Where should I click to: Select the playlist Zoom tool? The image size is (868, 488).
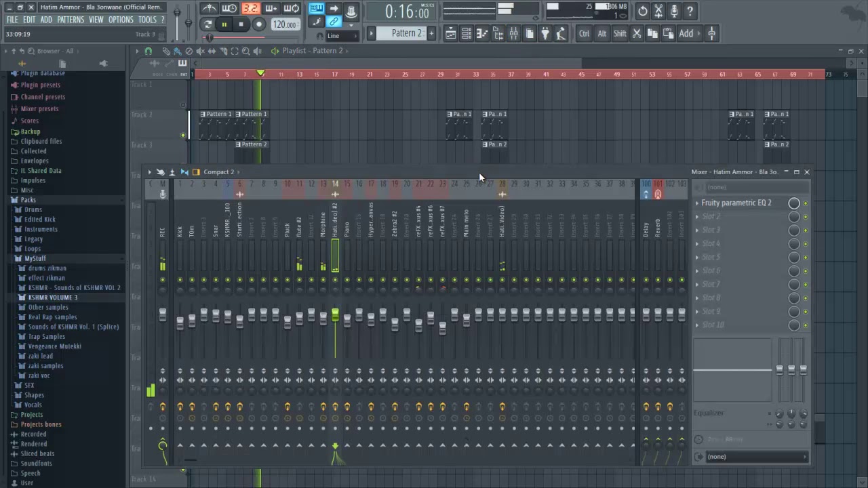click(246, 51)
